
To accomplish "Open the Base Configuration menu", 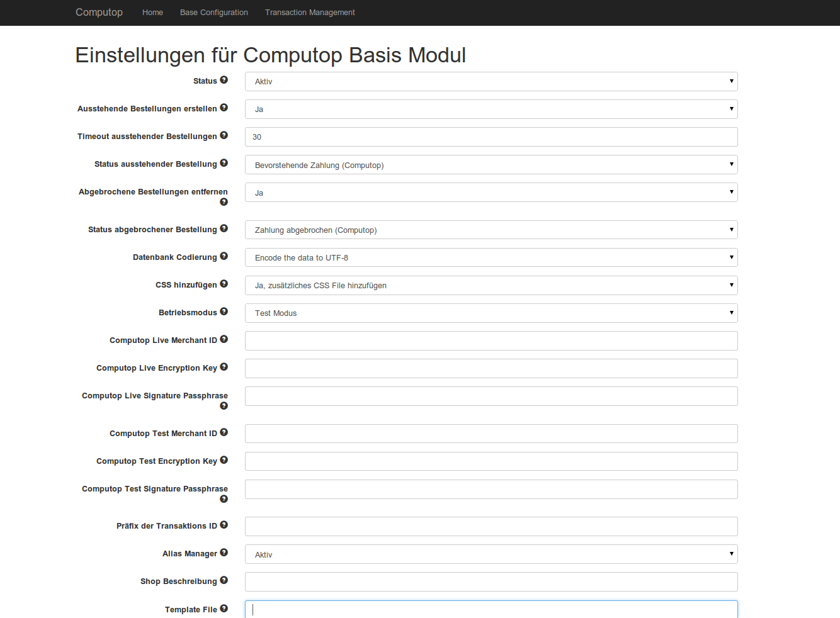I will (x=213, y=13).
